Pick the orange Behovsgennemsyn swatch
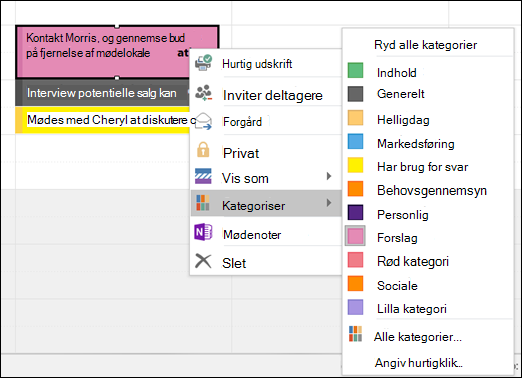The image size is (522, 378). pyautogui.click(x=355, y=189)
